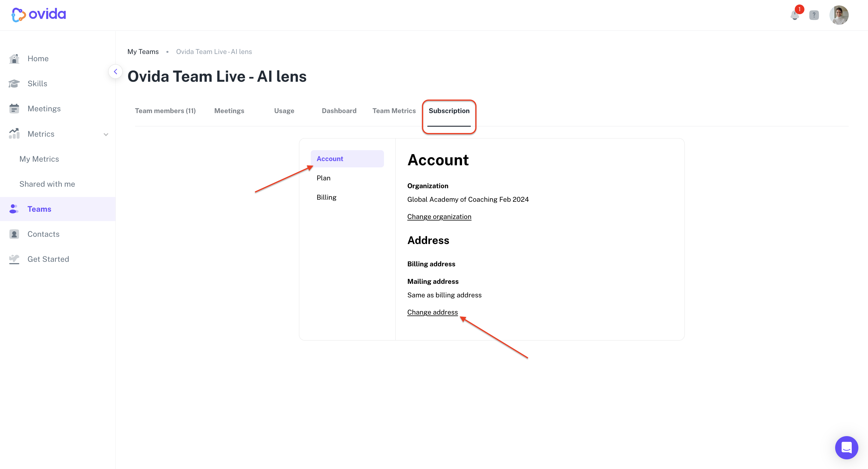Open Shared with me submenu item
The width and height of the screenshot is (868, 469).
[47, 184]
